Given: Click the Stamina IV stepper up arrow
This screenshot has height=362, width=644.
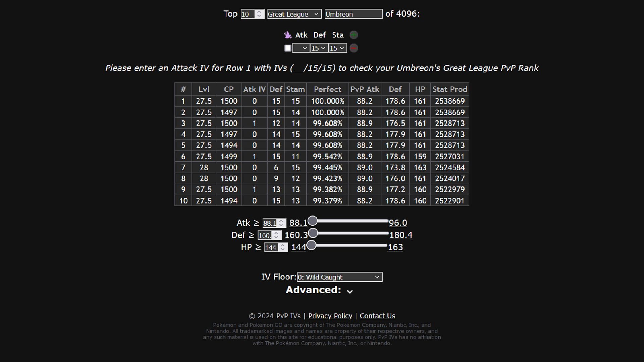Looking at the screenshot, I should click(x=343, y=46).
